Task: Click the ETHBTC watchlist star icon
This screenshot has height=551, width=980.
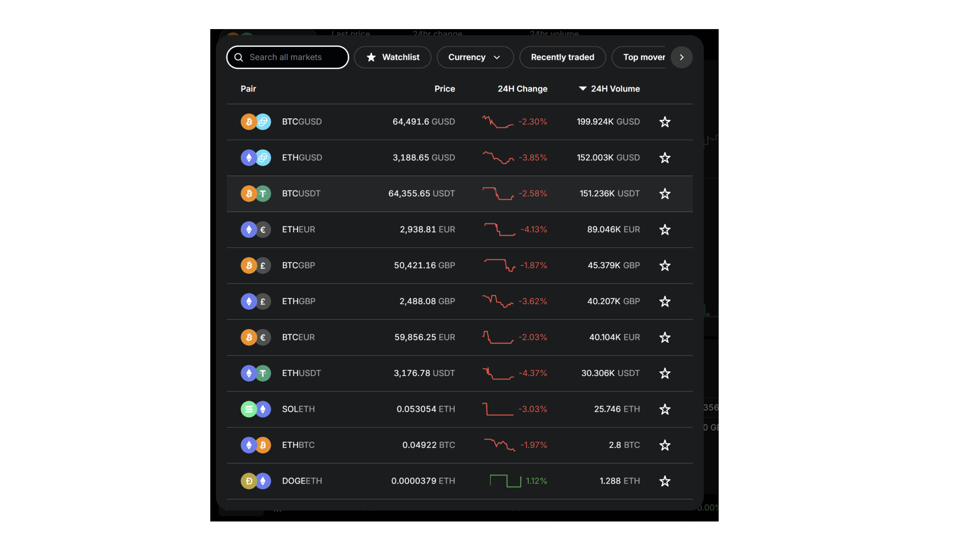Action: click(x=665, y=445)
